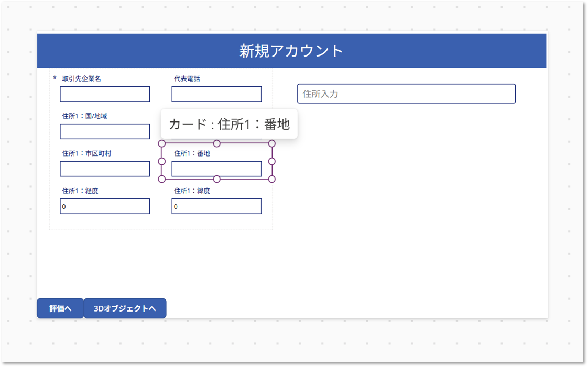Click the 代表電話 input field
The width and height of the screenshot is (588, 367).
click(x=216, y=94)
